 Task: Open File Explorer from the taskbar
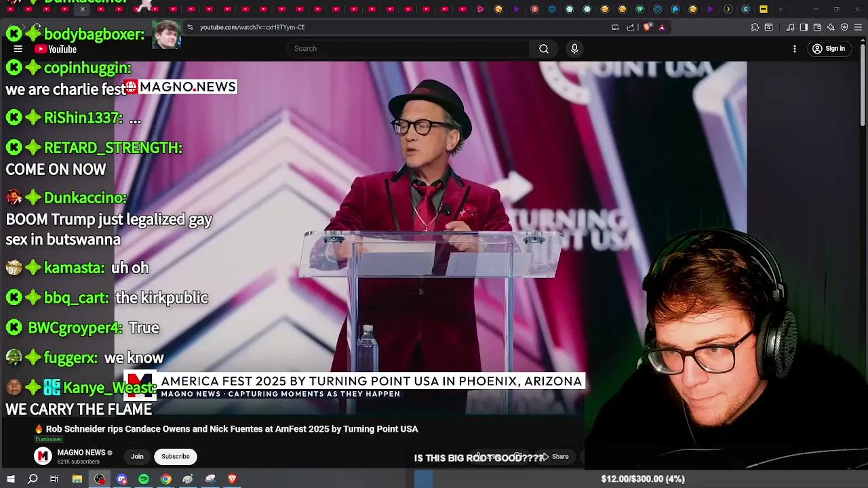(77, 479)
